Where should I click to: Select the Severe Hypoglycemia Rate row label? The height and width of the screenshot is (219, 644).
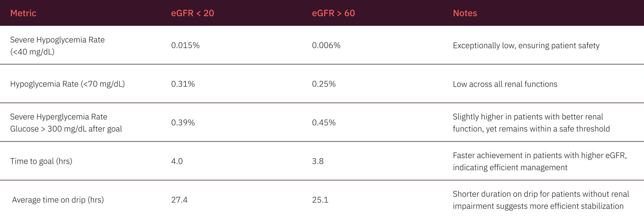point(57,46)
